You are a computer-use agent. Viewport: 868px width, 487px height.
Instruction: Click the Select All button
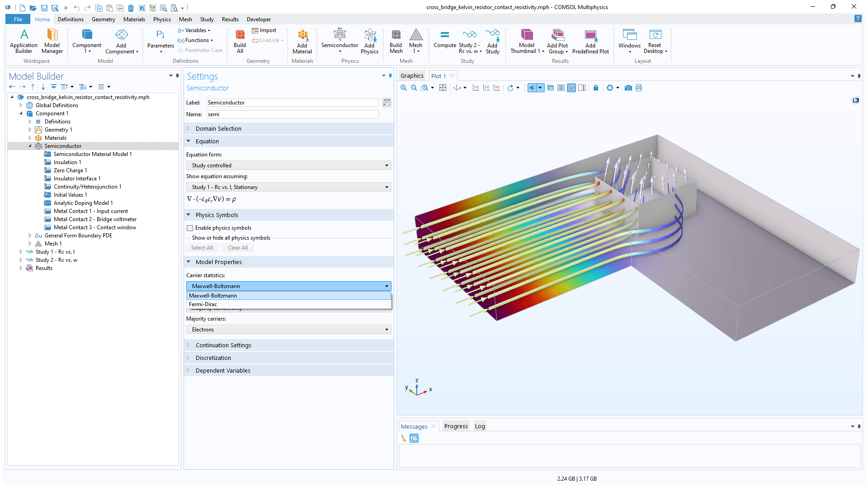[x=202, y=248]
